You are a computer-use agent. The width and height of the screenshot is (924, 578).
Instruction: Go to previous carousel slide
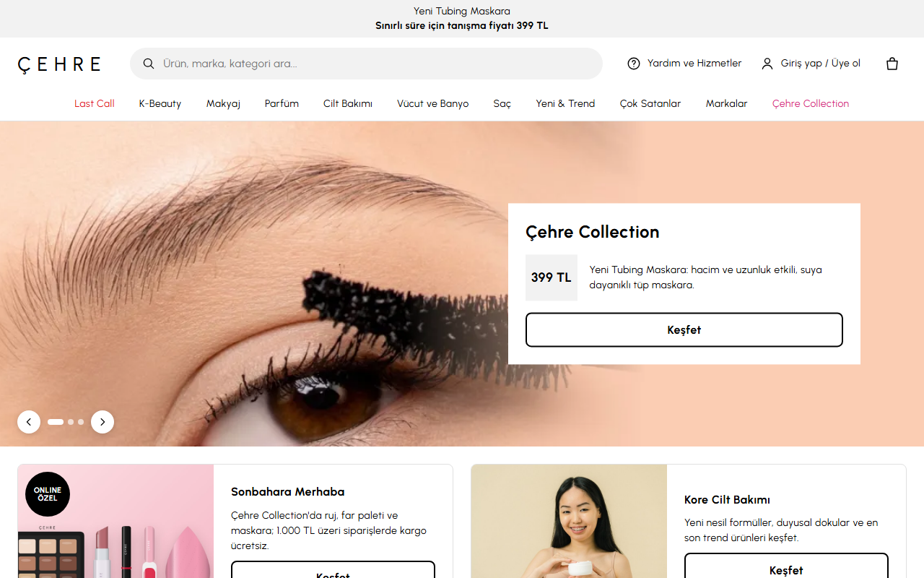[29, 422]
